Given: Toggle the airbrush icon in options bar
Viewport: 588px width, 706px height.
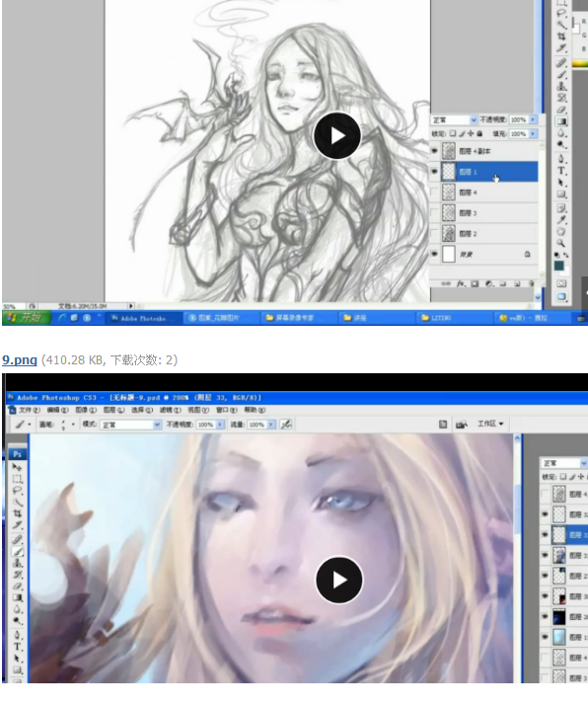Looking at the screenshot, I should pos(286,425).
